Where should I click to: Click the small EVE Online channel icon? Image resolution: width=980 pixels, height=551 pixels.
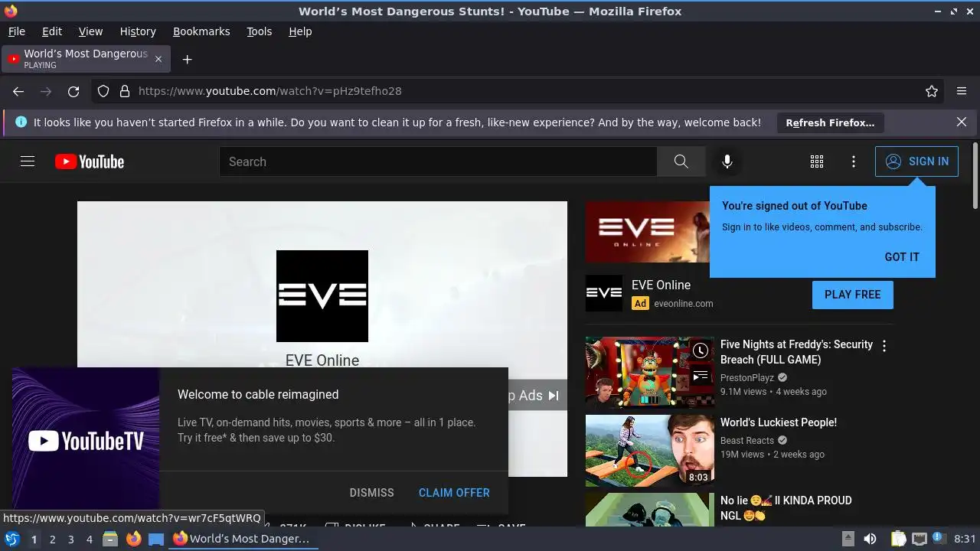(x=604, y=294)
